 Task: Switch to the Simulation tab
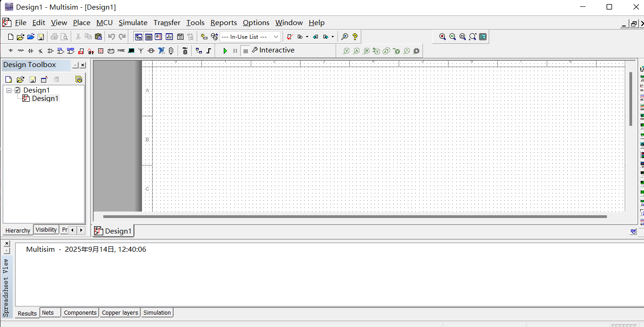(157, 312)
